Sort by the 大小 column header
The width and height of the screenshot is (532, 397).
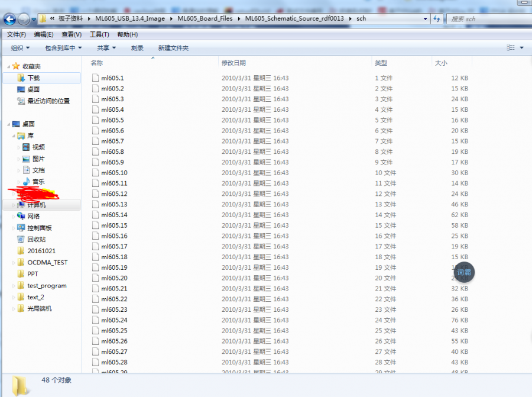point(441,63)
